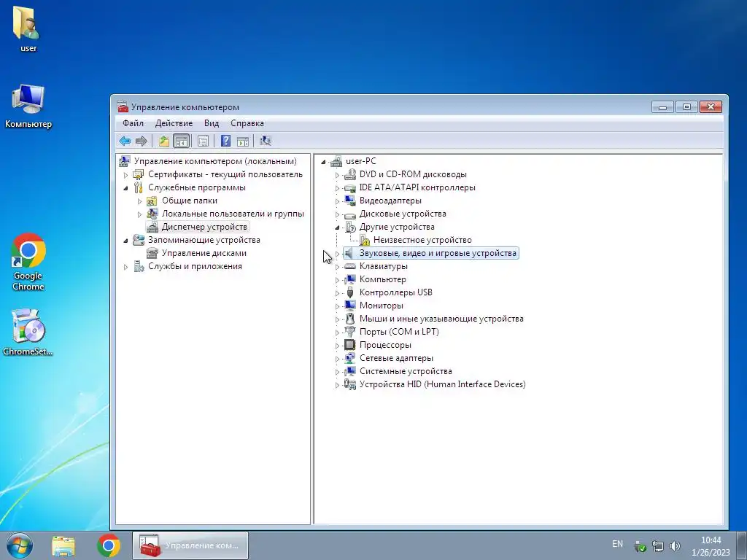
Task: Click the Неизвестное устройство warning icon
Action: (365, 240)
